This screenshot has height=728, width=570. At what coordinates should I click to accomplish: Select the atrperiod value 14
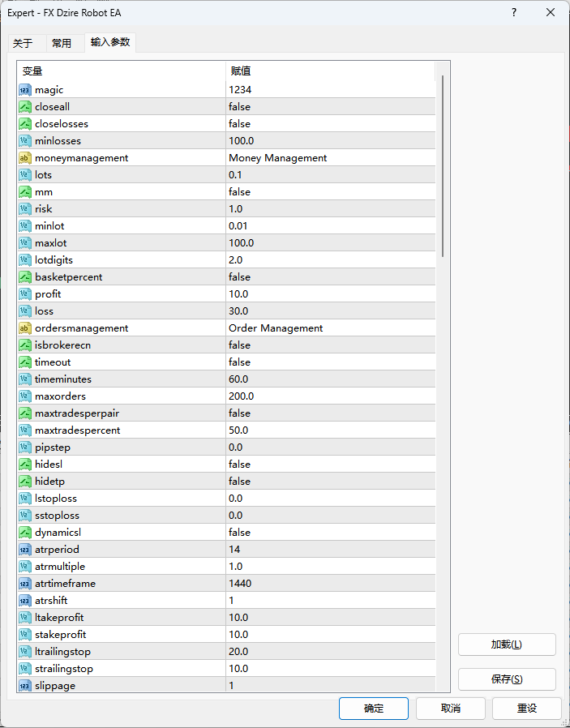point(234,550)
